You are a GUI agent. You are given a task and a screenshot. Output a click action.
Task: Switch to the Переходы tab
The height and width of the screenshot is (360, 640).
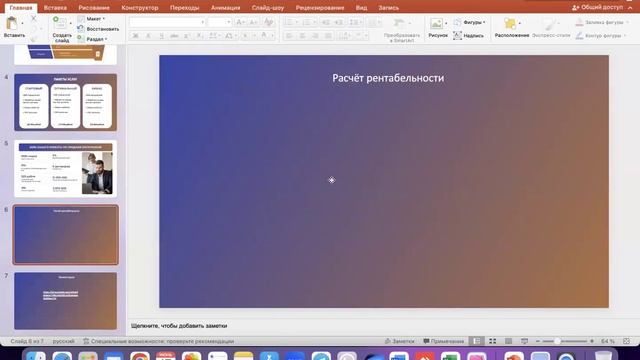(x=184, y=8)
